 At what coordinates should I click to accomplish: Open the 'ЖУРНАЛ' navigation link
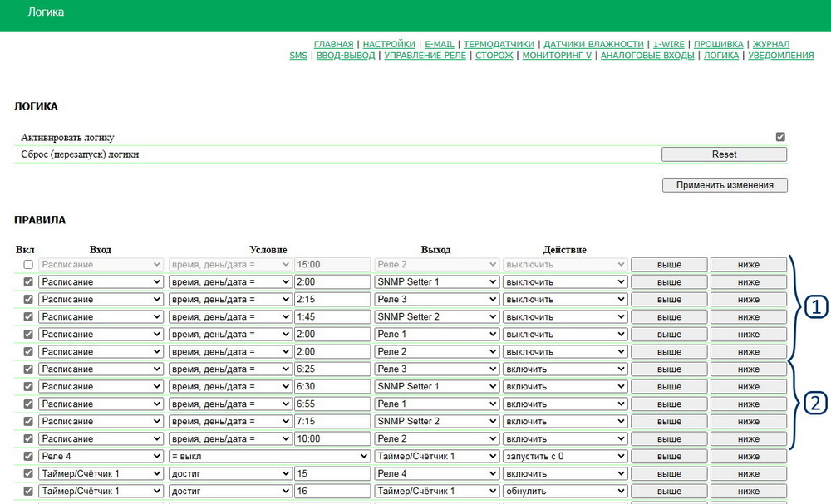771,44
